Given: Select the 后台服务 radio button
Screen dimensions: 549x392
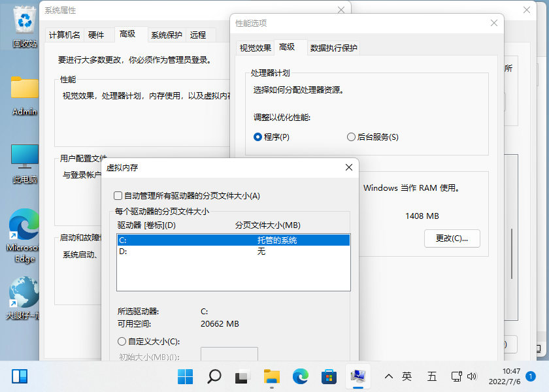Looking at the screenshot, I should (351, 137).
